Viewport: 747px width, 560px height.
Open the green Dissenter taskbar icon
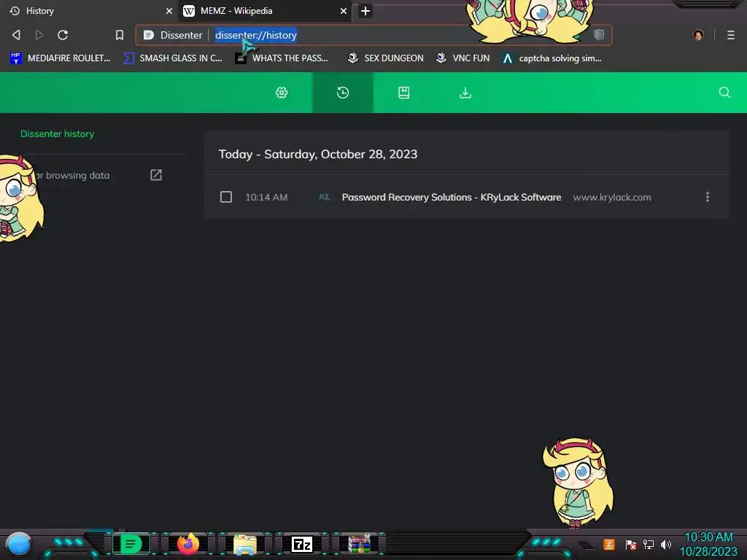(131, 544)
